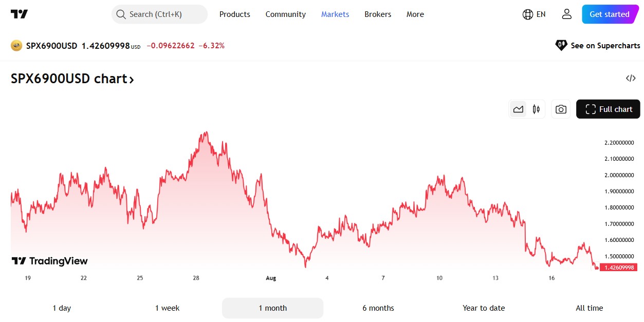
Task: Click the search box with Ctrl+K hint
Action: 159,14
